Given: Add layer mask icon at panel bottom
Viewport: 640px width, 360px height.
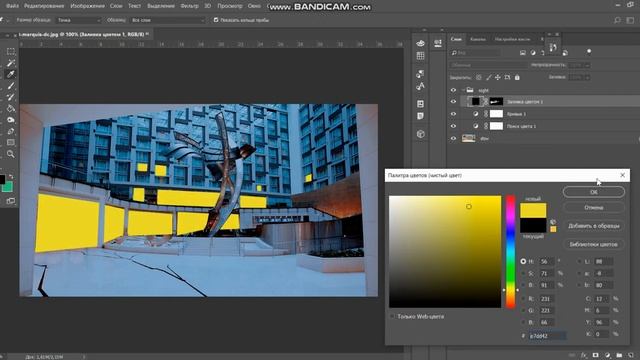Looking at the screenshot, I should point(596,355).
